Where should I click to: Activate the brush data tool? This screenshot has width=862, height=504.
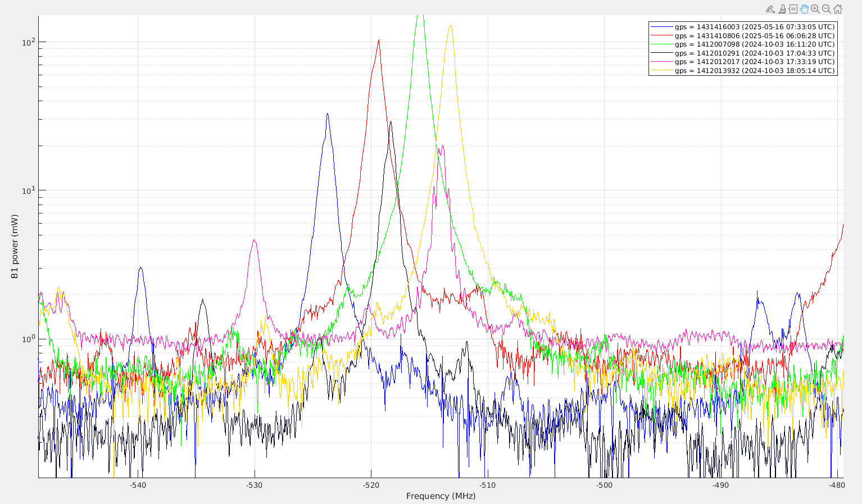782,9
